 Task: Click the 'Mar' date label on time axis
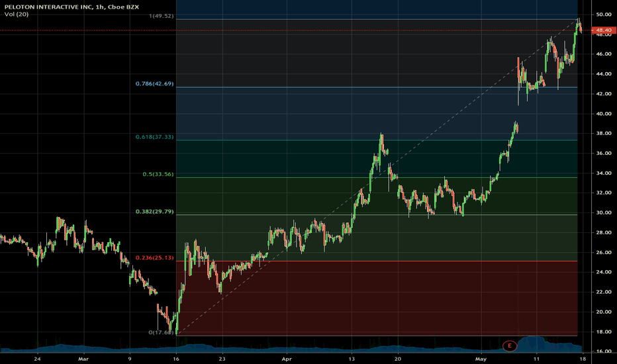coord(83,359)
